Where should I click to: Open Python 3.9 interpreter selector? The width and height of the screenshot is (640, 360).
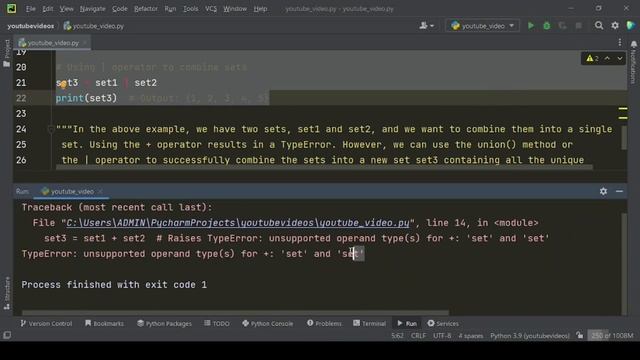529,336
